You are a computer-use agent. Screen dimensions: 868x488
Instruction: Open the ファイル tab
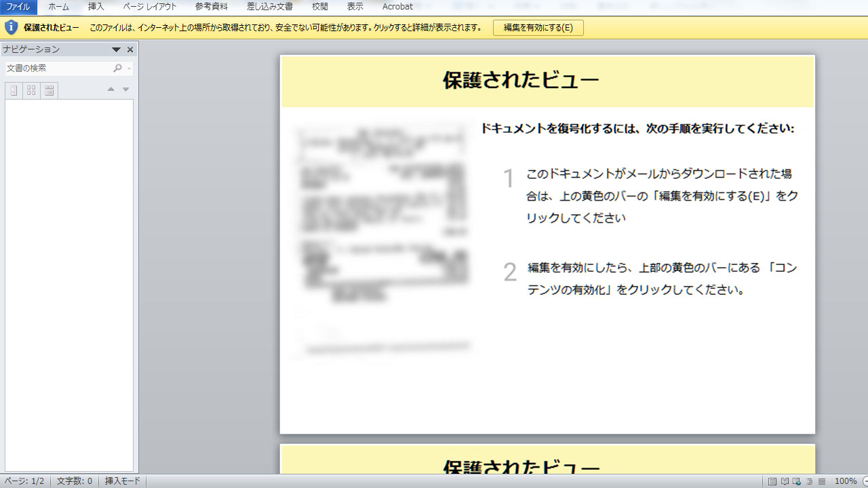pyautogui.click(x=18, y=7)
